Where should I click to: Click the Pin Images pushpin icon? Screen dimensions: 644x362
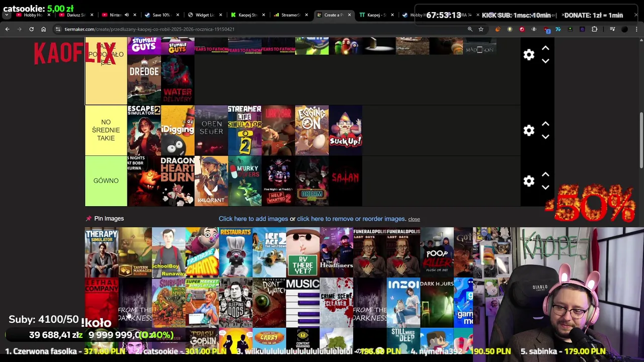[89, 219]
